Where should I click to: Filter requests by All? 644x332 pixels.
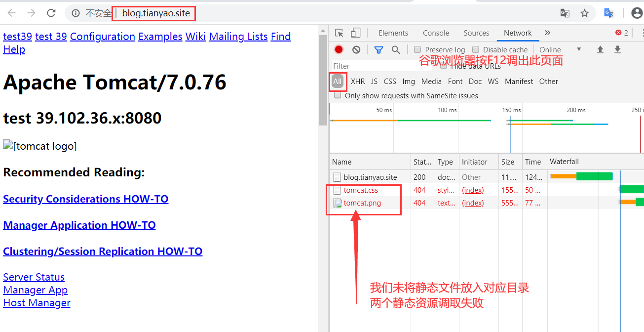(338, 82)
